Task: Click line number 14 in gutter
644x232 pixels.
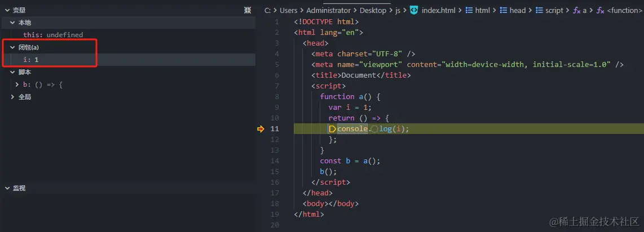Action: [275, 160]
